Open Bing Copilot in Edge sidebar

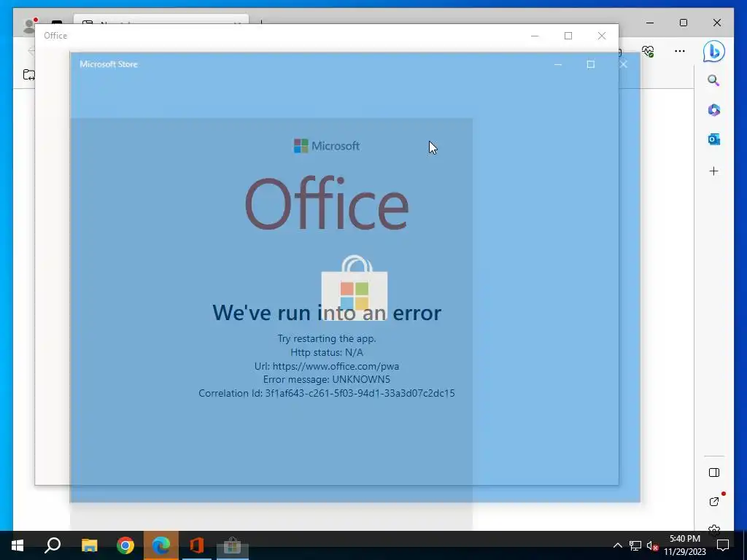click(713, 52)
